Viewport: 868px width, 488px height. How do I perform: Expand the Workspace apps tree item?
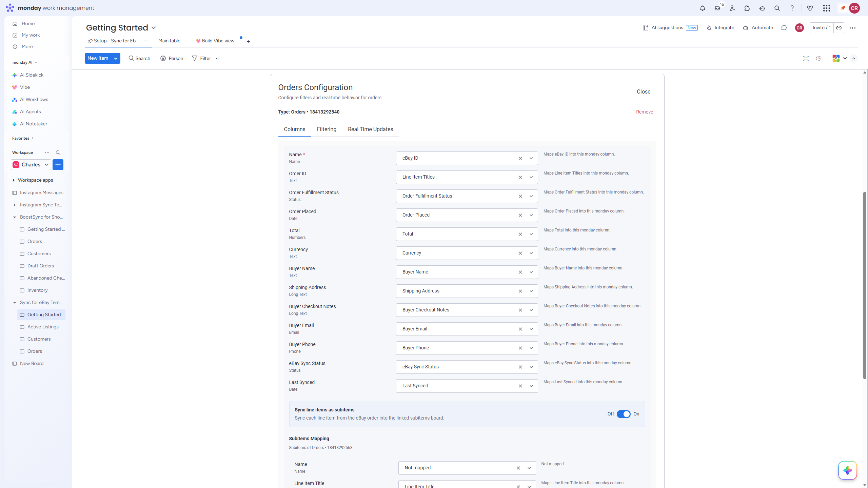[14, 180]
